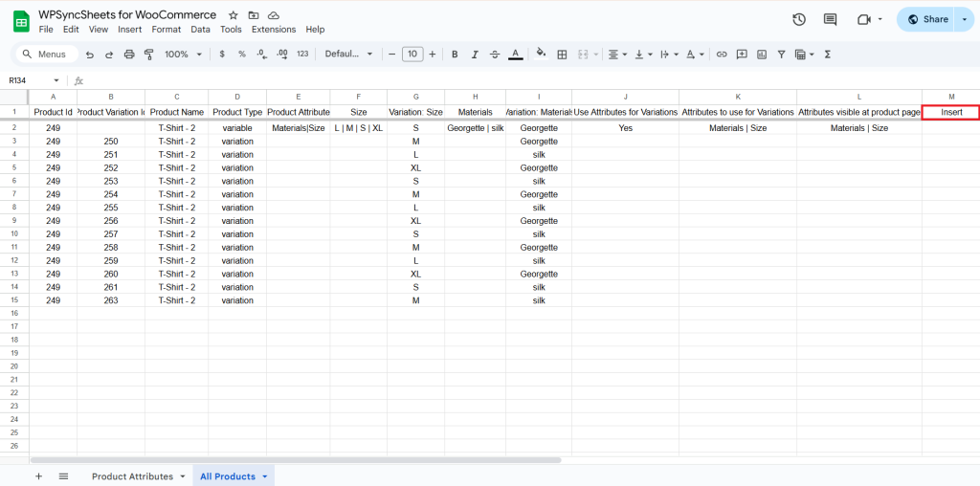
Task: Open the zoom 100% dropdown
Action: pos(183,55)
